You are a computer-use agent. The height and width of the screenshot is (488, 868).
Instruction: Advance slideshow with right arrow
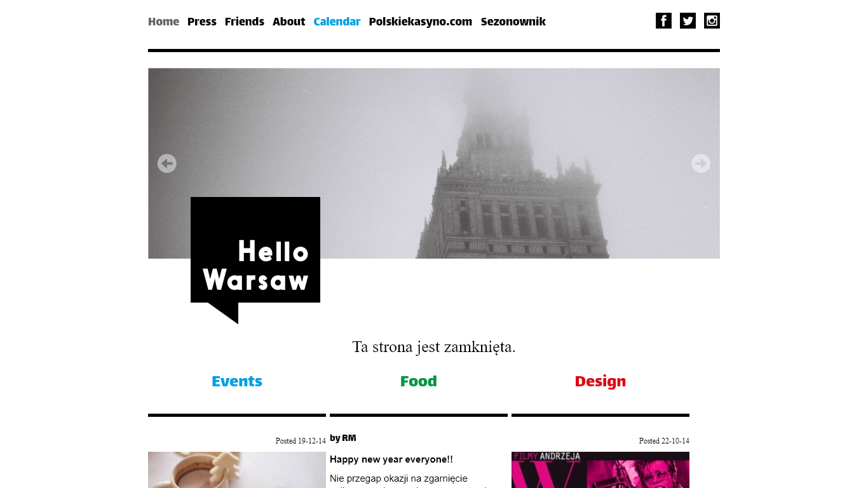(701, 163)
